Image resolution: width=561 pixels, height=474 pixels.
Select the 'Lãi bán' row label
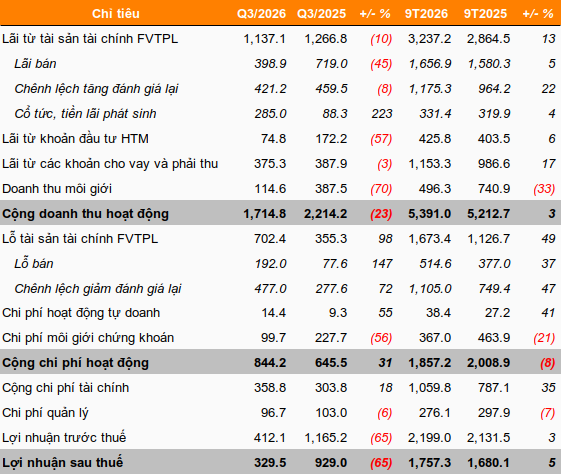35,64
